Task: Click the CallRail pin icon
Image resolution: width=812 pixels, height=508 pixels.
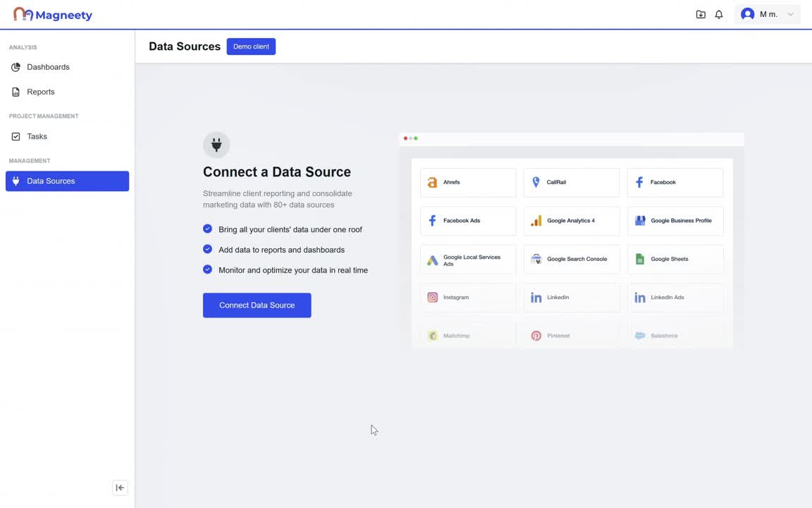Action: pyautogui.click(x=536, y=182)
